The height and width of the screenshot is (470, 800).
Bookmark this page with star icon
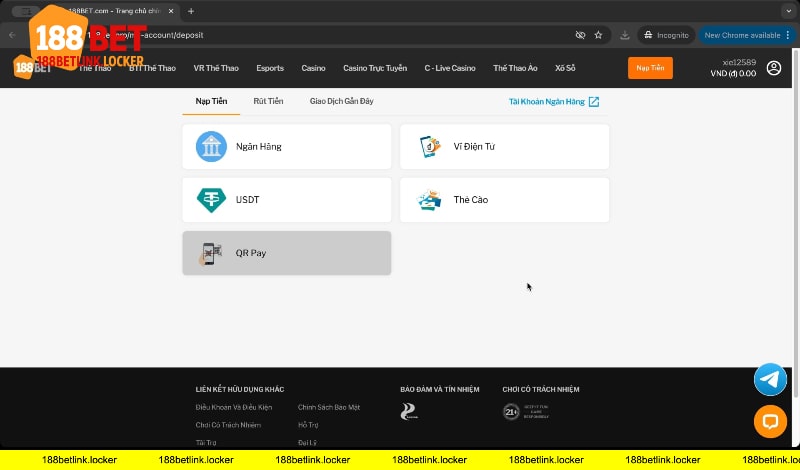pos(598,34)
